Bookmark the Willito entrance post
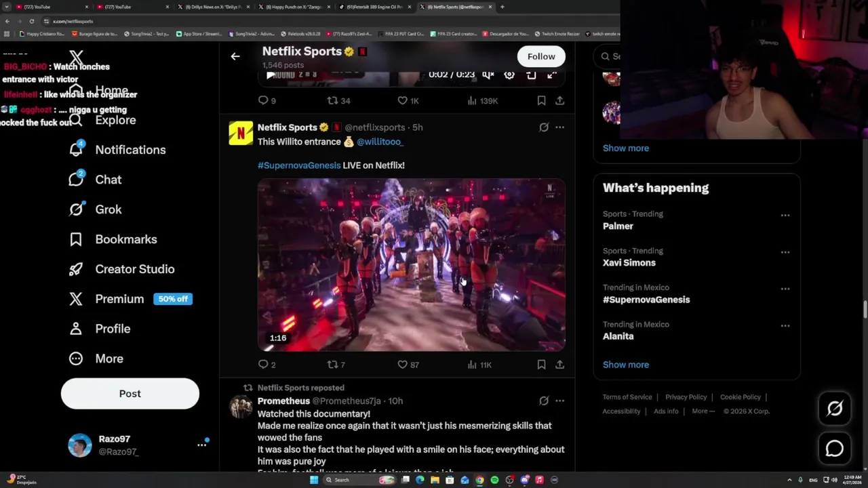 (x=541, y=365)
